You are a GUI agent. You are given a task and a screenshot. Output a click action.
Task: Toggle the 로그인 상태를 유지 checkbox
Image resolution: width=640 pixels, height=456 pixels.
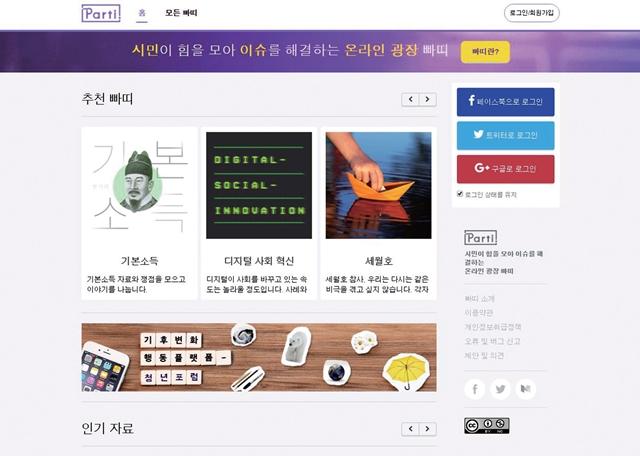[x=460, y=194]
